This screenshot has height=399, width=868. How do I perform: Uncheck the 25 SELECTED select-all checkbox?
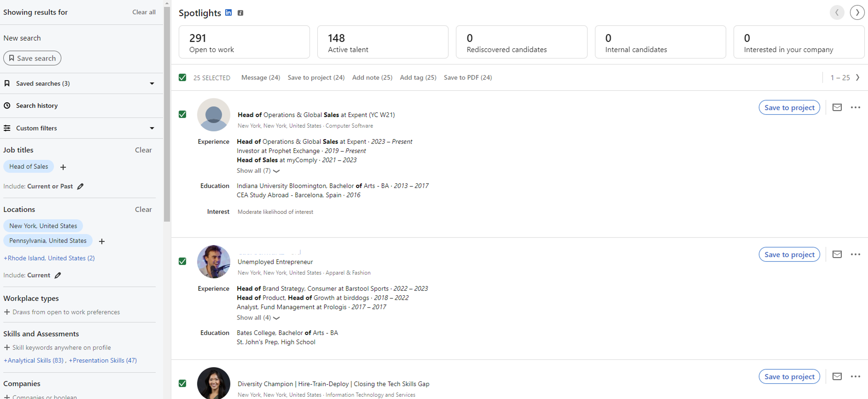(x=182, y=77)
